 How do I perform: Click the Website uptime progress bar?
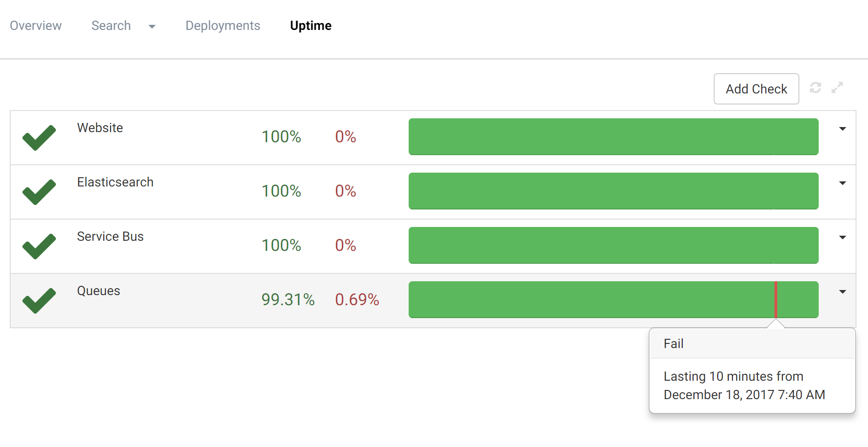click(x=613, y=137)
